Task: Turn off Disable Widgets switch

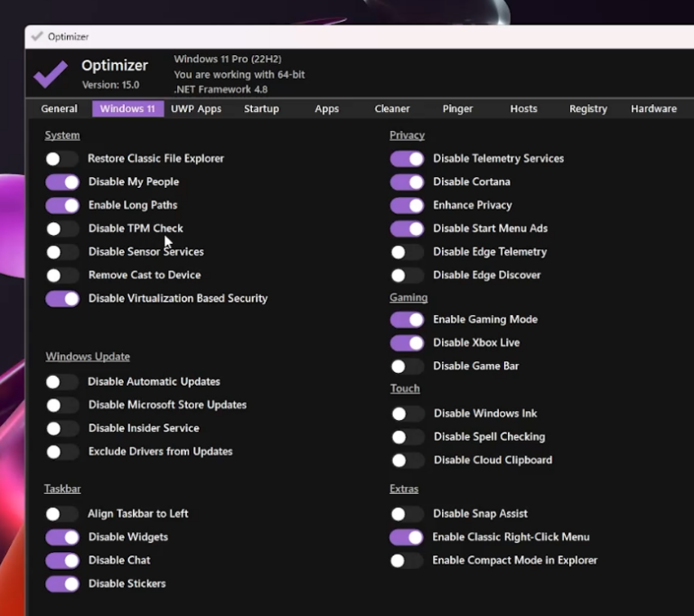Action: (x=62, y=537)
